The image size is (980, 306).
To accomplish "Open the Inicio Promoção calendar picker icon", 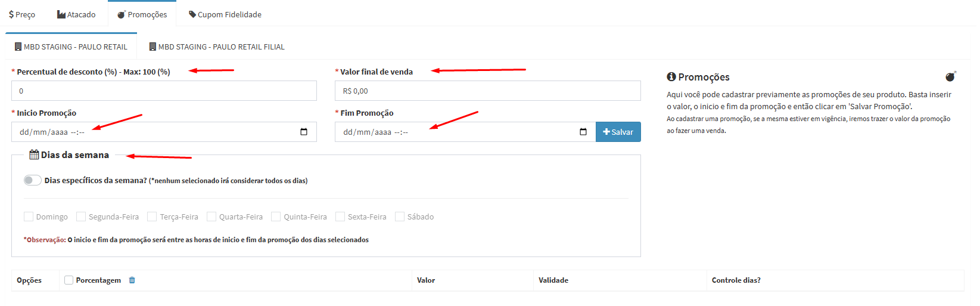I will point(304,132).
